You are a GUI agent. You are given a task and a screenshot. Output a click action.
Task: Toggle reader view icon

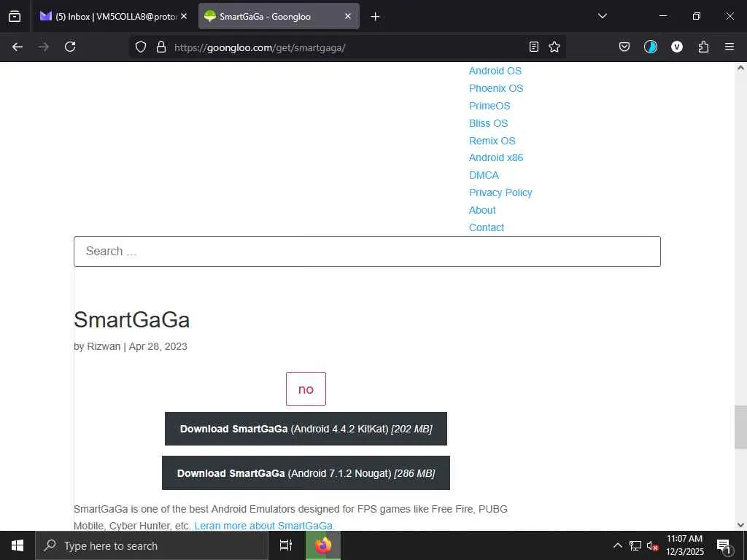(533, 47)
